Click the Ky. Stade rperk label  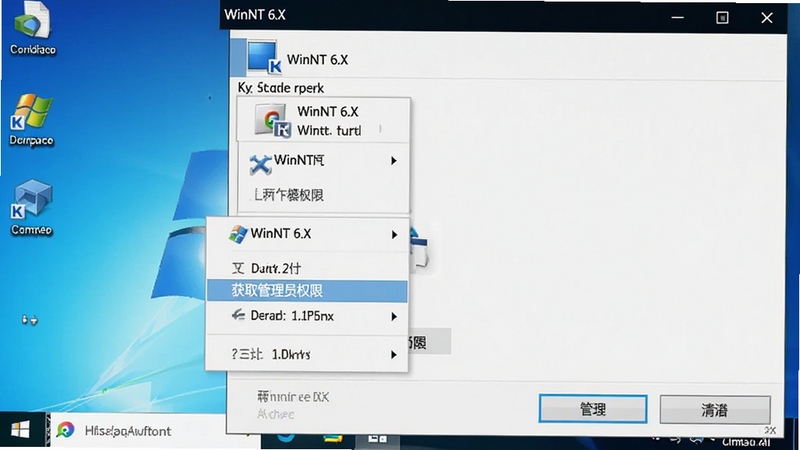click(281, 88)
